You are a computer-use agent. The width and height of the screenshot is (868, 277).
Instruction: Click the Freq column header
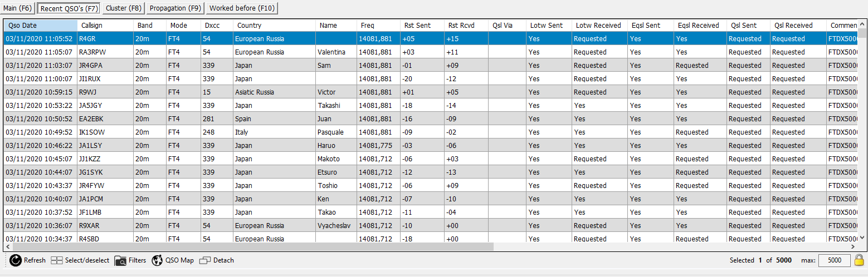click(x=379, y=26)
